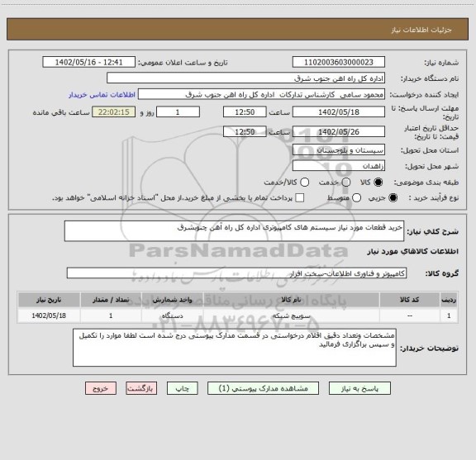Click the اطلاعات کالاهای مورد نیاز section heading
Screen dimensions: 476x460
tap(413, 252)
